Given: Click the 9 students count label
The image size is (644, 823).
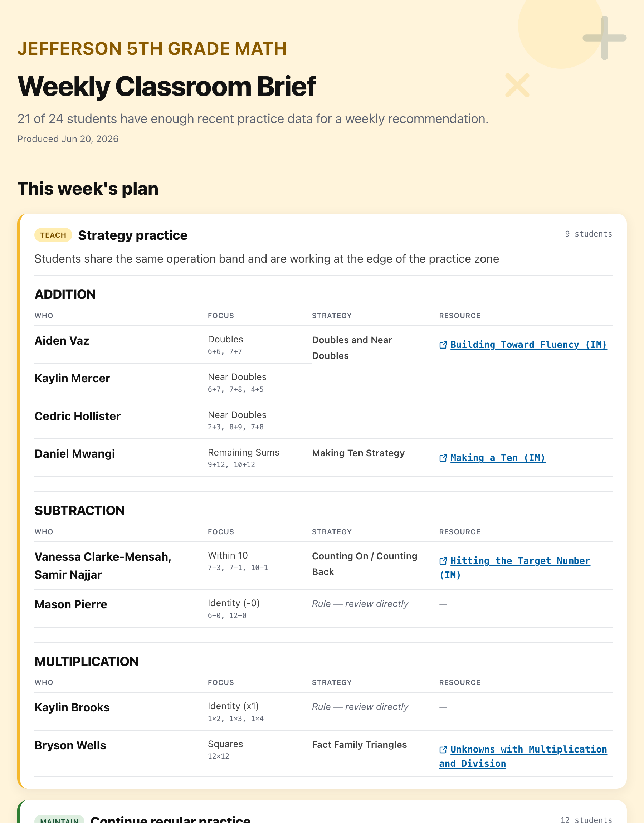Looking at the screenshot, I should 588,234.
